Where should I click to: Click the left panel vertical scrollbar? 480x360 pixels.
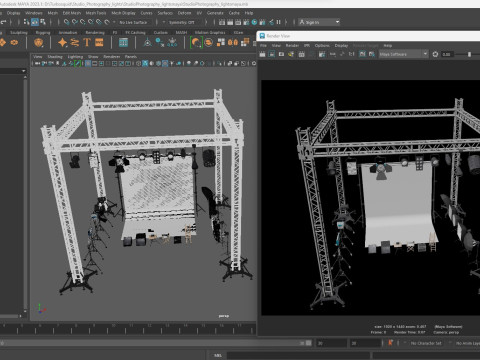coord(25,193)
